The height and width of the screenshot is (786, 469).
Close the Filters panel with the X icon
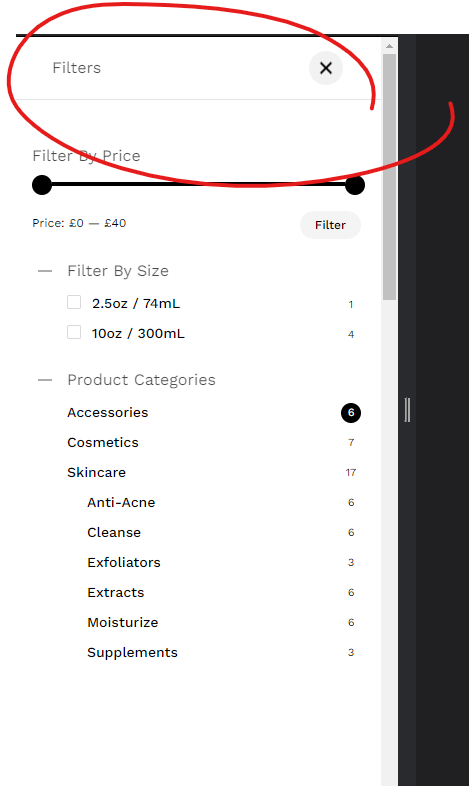pos(326,68)
